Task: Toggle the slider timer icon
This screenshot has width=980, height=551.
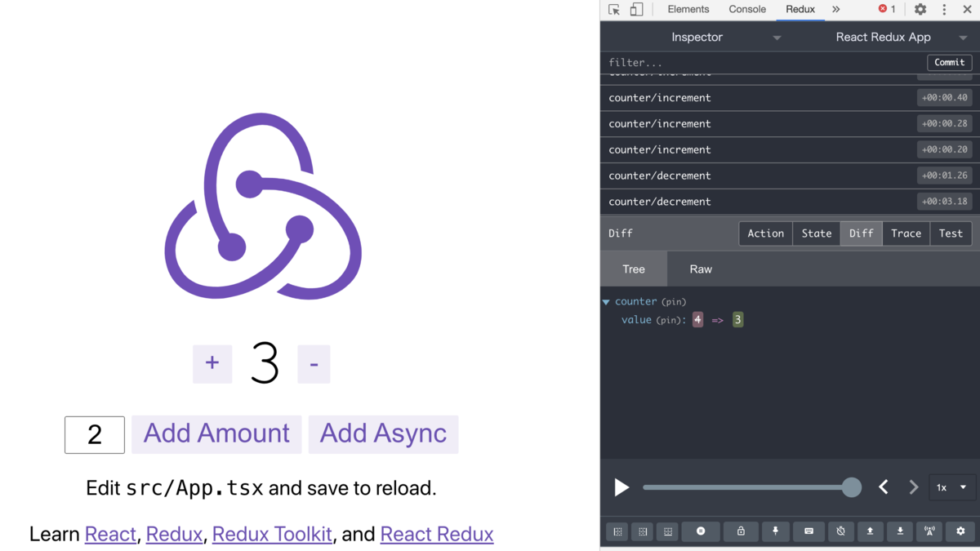Action: (840, 531)
